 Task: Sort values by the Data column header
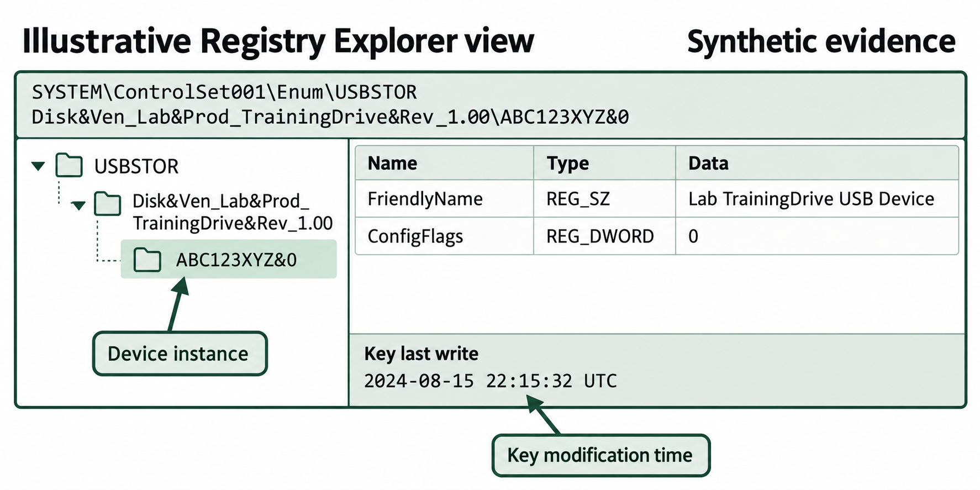817,163
